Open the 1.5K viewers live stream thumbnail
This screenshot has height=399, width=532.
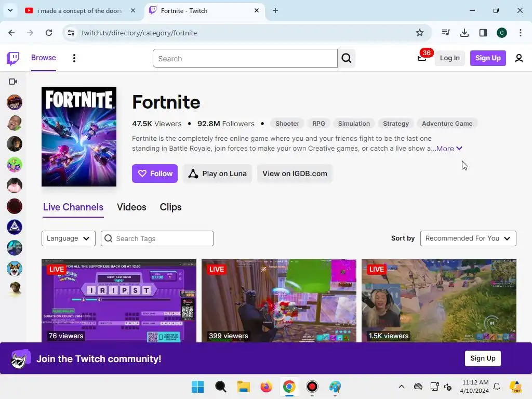coord(439,301)
